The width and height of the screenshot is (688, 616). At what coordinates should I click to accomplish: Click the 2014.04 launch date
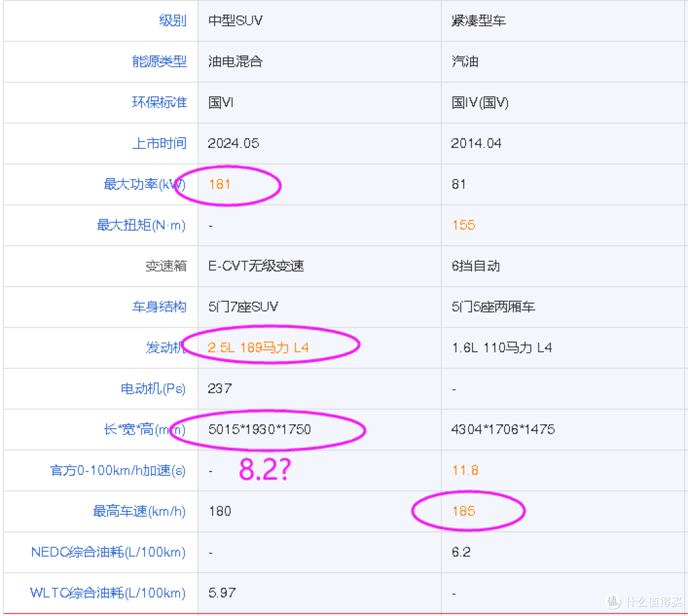tap(477, 143)
